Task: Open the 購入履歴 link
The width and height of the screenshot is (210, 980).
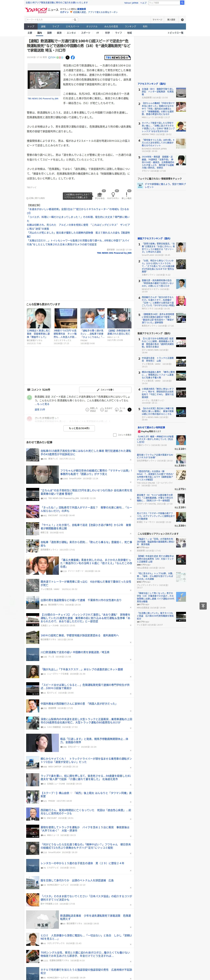Action: [171, 20]
